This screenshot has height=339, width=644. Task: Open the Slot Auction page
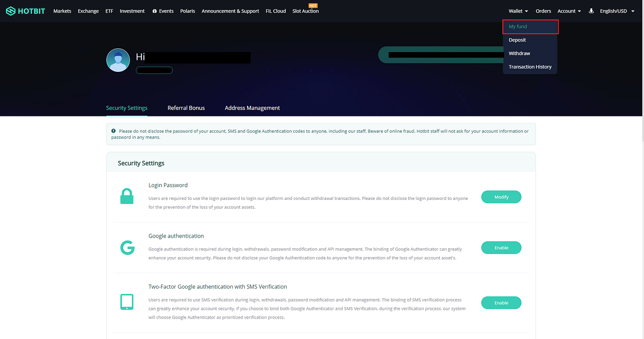[305, 11]
